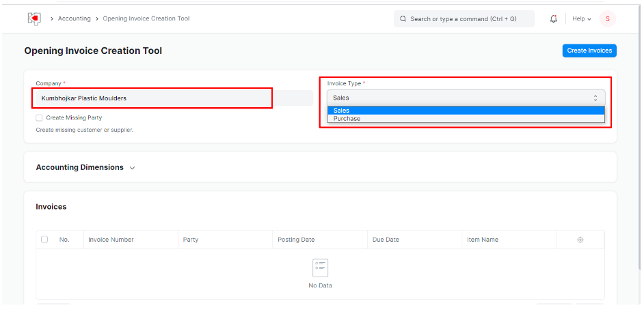Click the search magnifier icon
Image resolution: width=644 pixels, height=310 pixels.
click(403, 19)
